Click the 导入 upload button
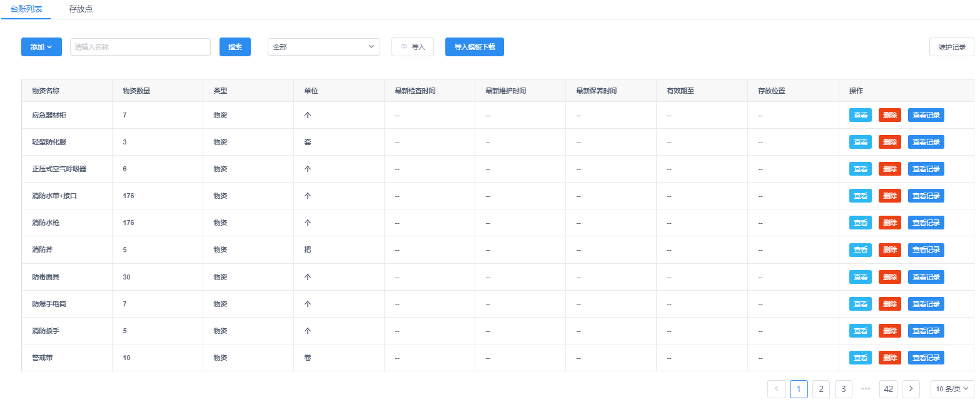 point(413,47)
